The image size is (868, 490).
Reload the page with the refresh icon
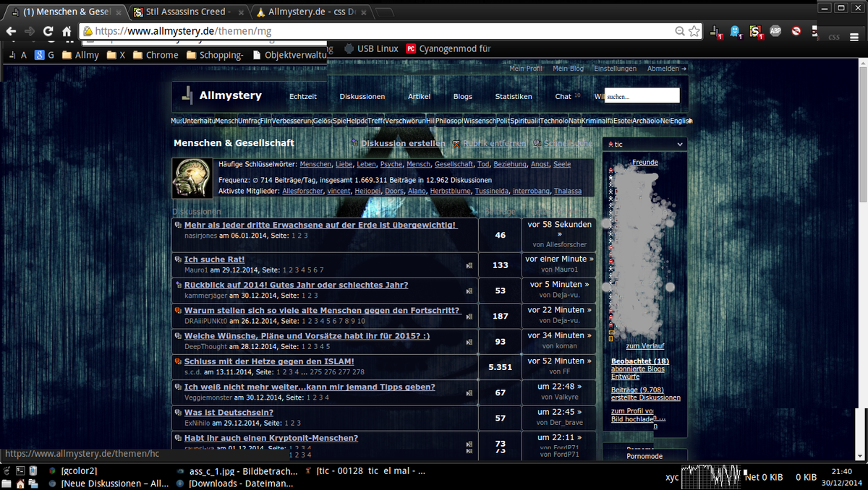click(x=48, y=31)
